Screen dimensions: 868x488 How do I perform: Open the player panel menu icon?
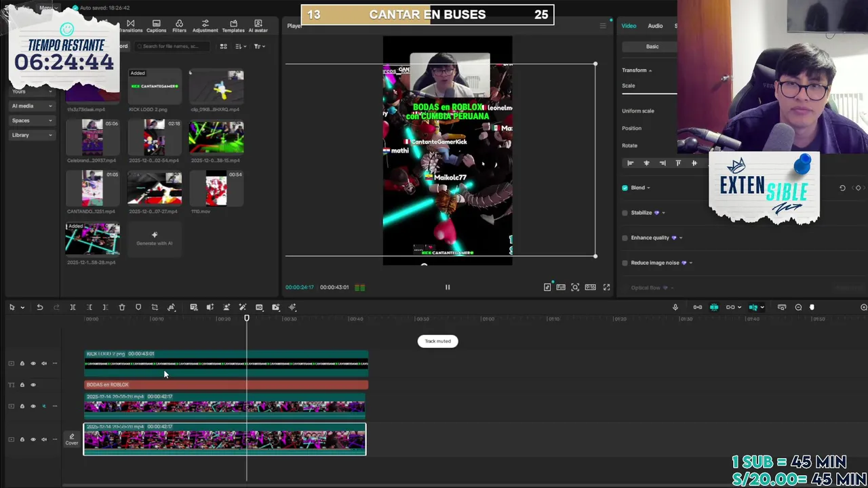[x=602, y=26]
